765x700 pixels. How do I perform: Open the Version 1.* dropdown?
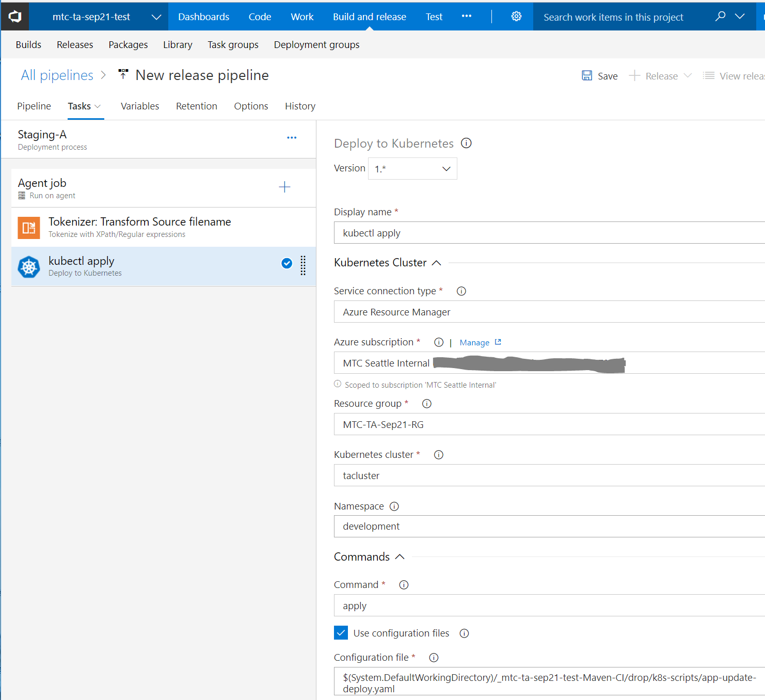tap(412, 169)
